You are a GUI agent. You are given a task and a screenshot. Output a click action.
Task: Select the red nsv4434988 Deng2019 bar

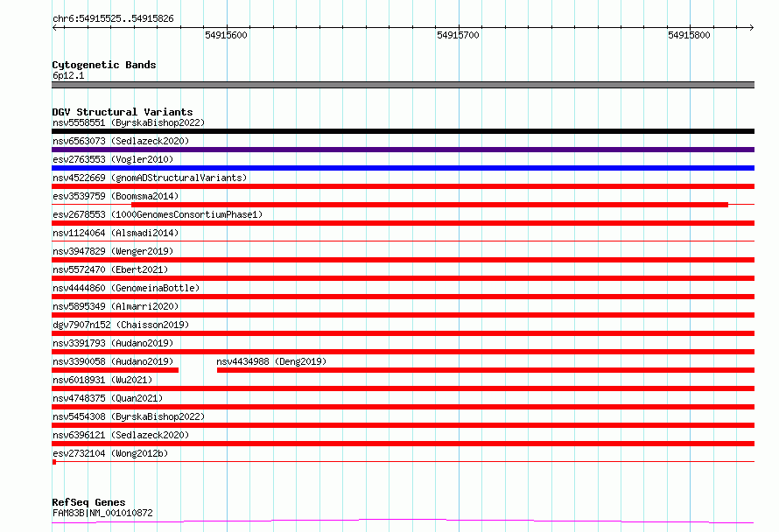[x=486, y=370]
